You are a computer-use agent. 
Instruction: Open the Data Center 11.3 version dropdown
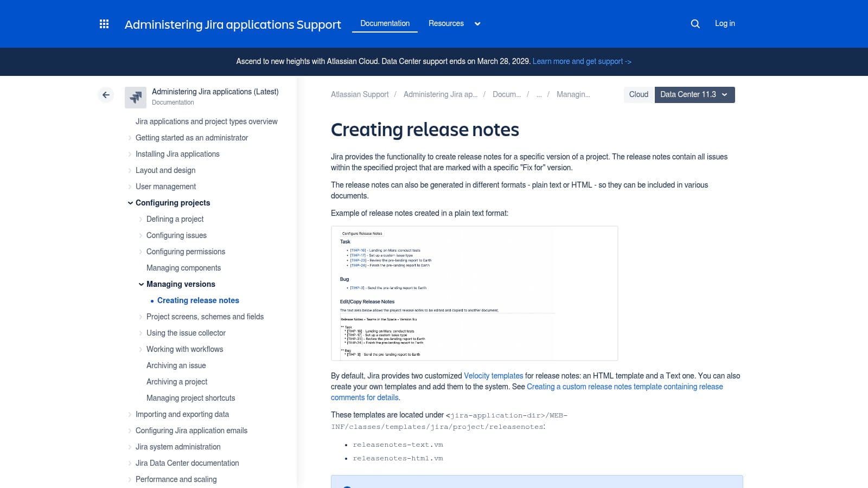tap(694, 94)
